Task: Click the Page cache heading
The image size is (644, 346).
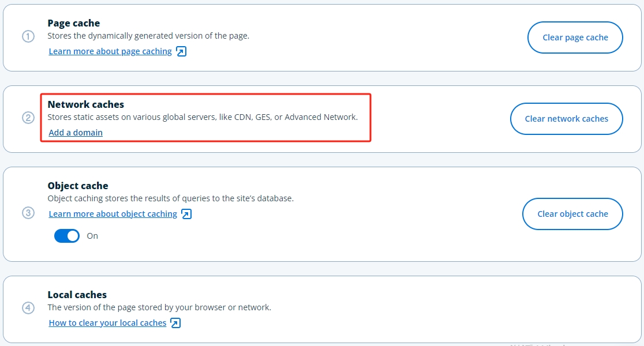Action: (73, 23)
